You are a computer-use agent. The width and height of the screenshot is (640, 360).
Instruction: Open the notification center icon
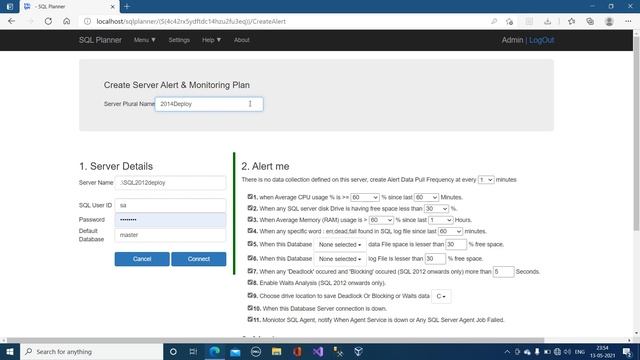[627, 351]
